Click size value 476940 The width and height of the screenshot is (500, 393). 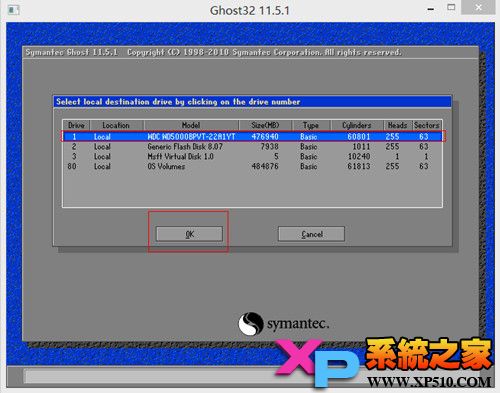click(x=265, y=136)
